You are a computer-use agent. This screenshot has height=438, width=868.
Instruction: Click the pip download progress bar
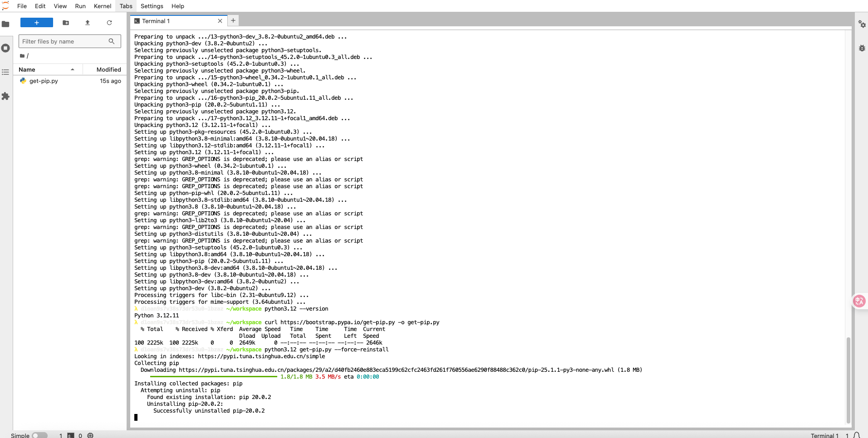[213, 377]
